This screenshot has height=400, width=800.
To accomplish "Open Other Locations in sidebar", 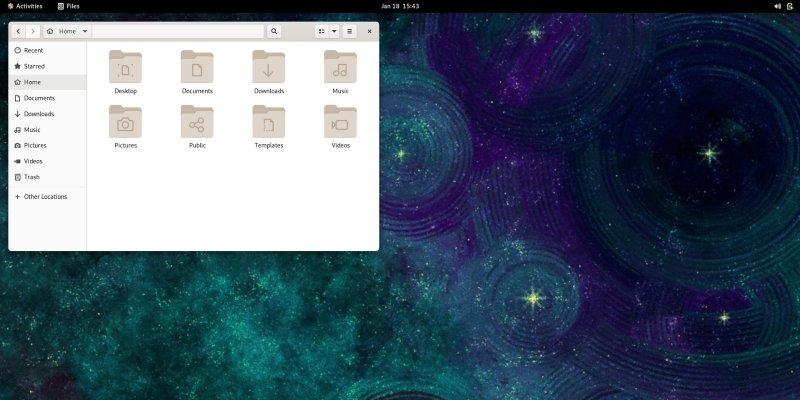I will [x=45, y=197].
